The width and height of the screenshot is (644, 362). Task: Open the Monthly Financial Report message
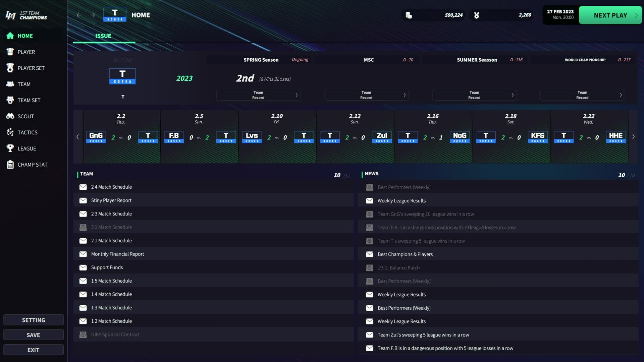pyautogui.click(x=117, y=254)
